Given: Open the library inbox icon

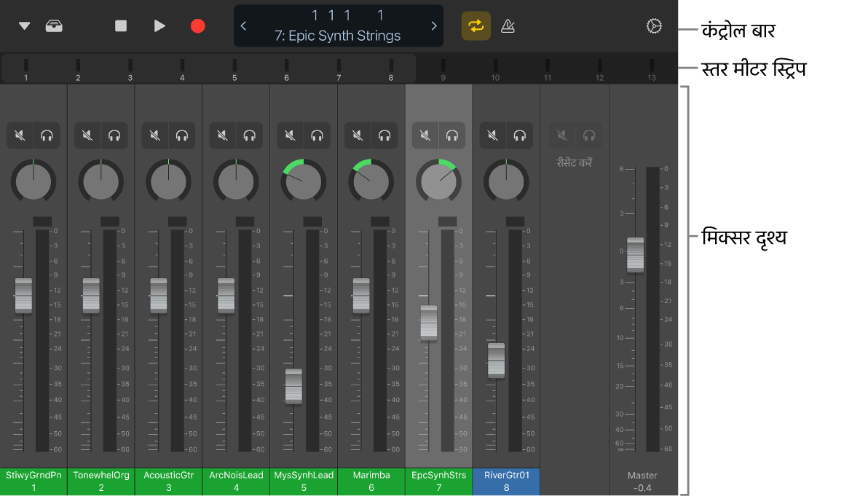Looking at the screenshot, I should pyautogui.click(x=53, y=26).
